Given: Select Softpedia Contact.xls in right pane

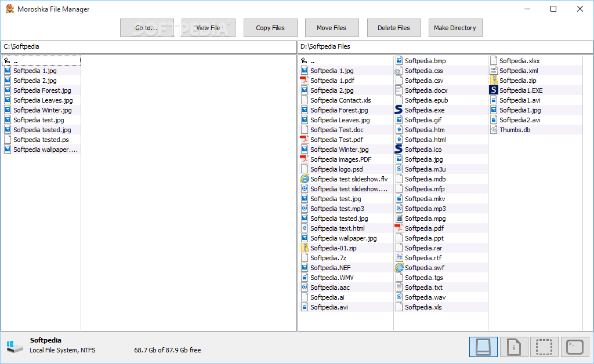Looking at the screenshot, I should [x=346, y=100].
